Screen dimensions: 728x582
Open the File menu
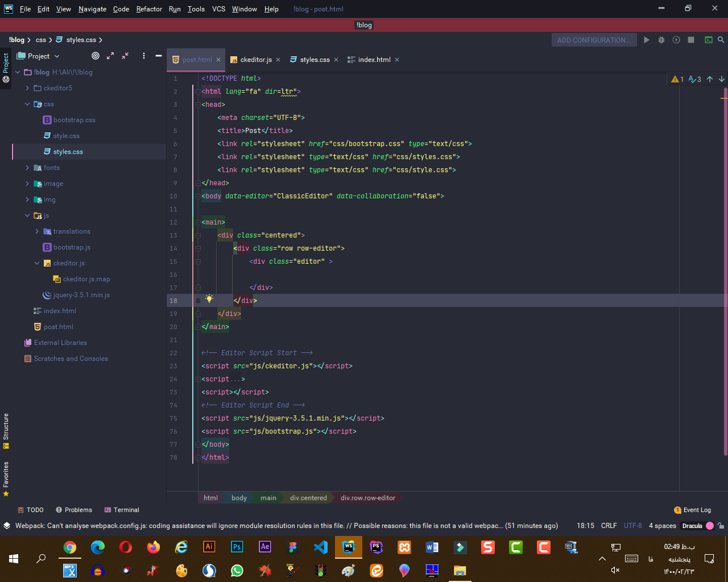pos(25,9)
